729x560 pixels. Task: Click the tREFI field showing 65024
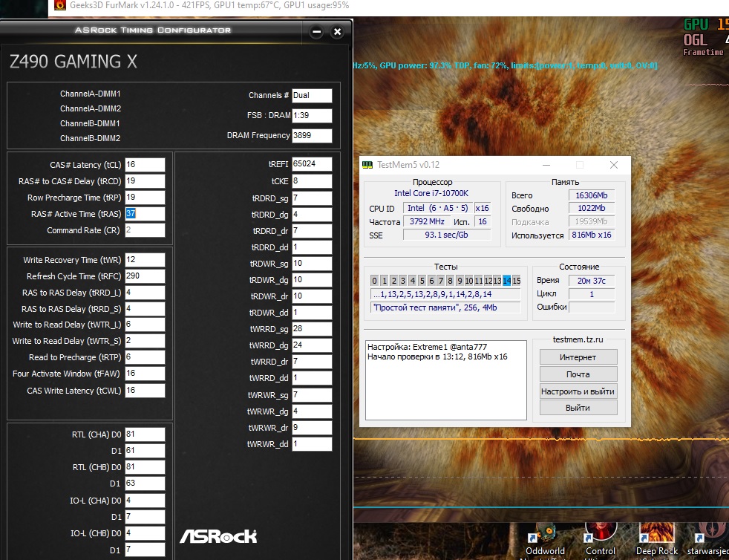tap(312, 163)
